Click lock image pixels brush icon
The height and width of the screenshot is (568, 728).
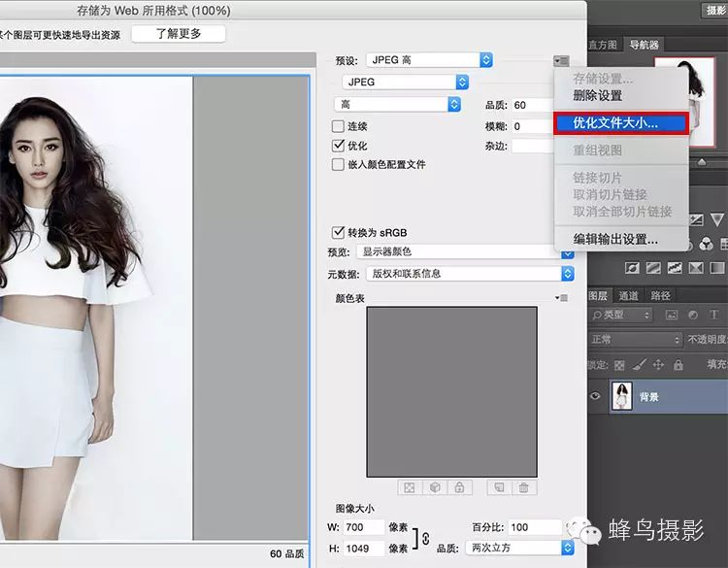coord(640,365)
